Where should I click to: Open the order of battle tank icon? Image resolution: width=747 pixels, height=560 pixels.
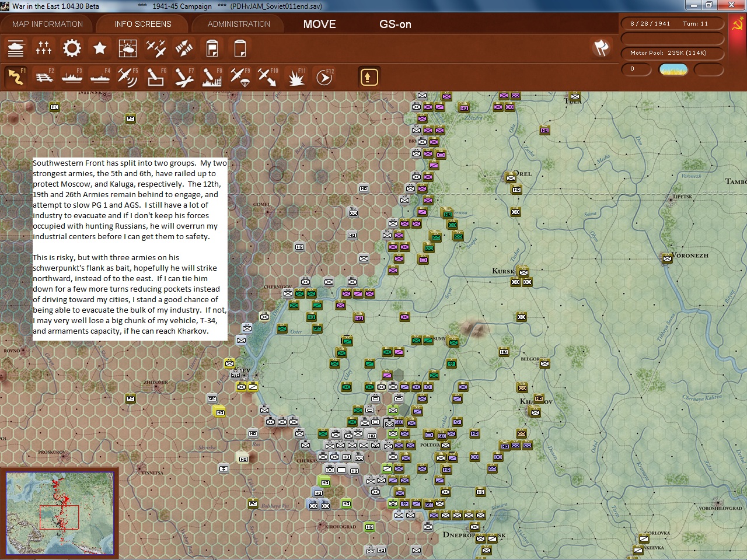[x=16, y=48]
